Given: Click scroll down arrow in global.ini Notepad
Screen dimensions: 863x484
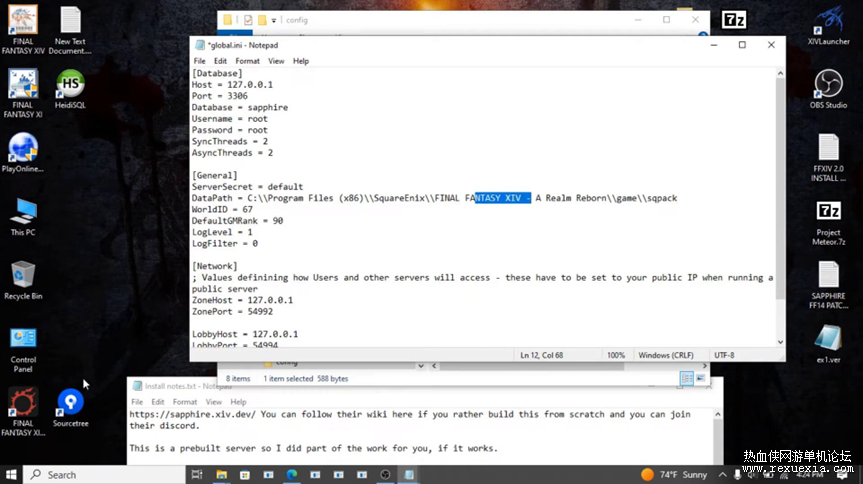Looking at the screenshot, I should [780, 342].
